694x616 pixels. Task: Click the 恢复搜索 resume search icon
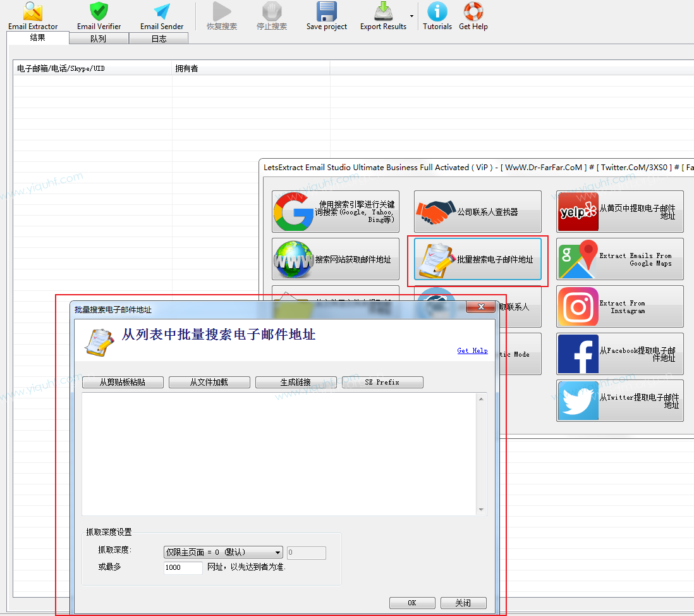pyautogui.click(x=222, y=11)
